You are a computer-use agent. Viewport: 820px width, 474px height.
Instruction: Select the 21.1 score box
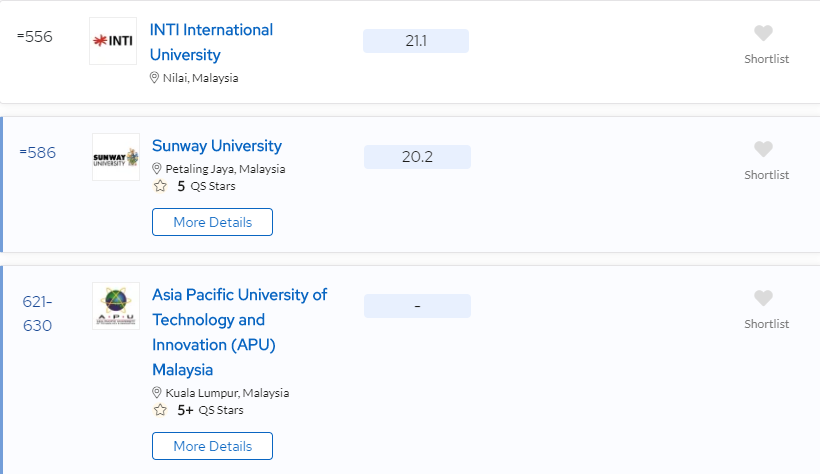tap(416, 41)
